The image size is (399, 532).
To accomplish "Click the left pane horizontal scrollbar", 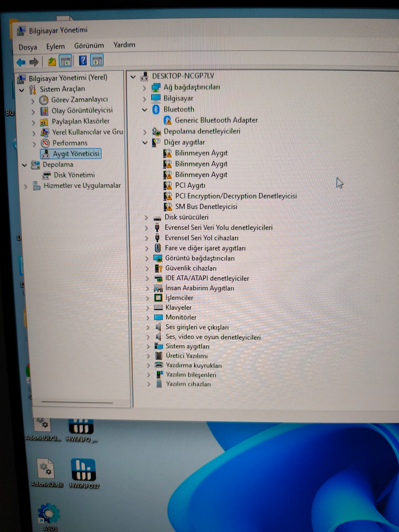I will [x=77, y=402].
